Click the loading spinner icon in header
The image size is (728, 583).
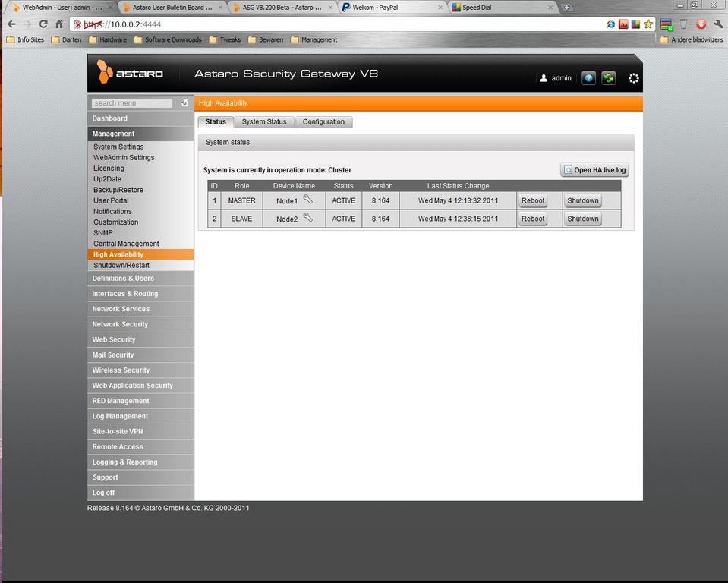633,78
